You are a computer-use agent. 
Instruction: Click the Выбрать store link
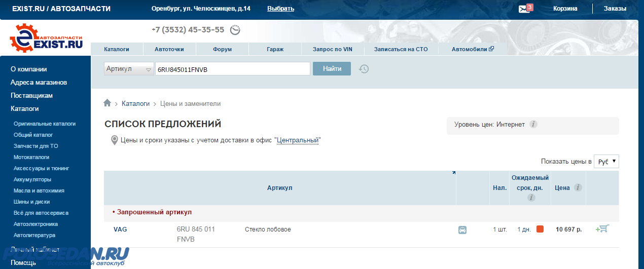point(280,9)
